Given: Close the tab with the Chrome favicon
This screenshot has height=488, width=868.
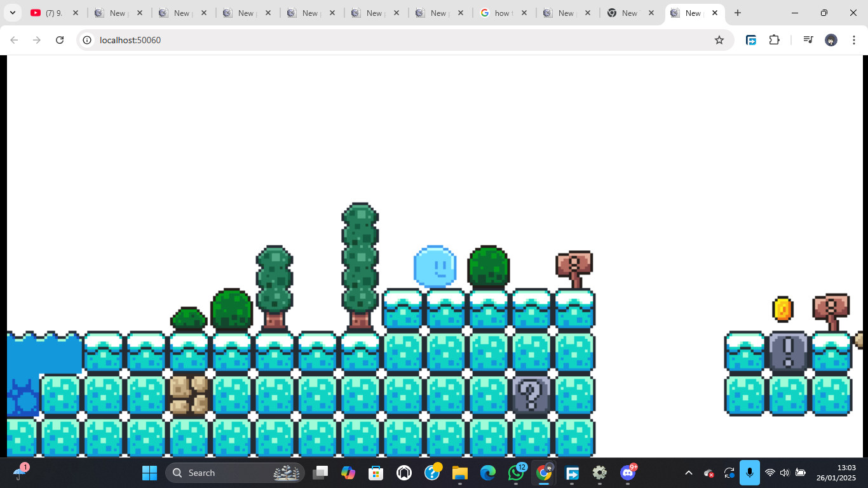Looking at the screenshot, I should (x=651, y=13).
